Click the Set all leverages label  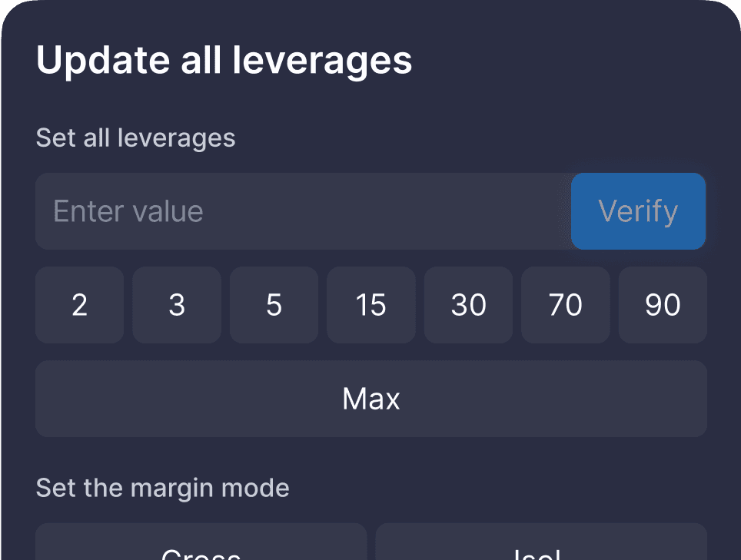tap(135, 138)
